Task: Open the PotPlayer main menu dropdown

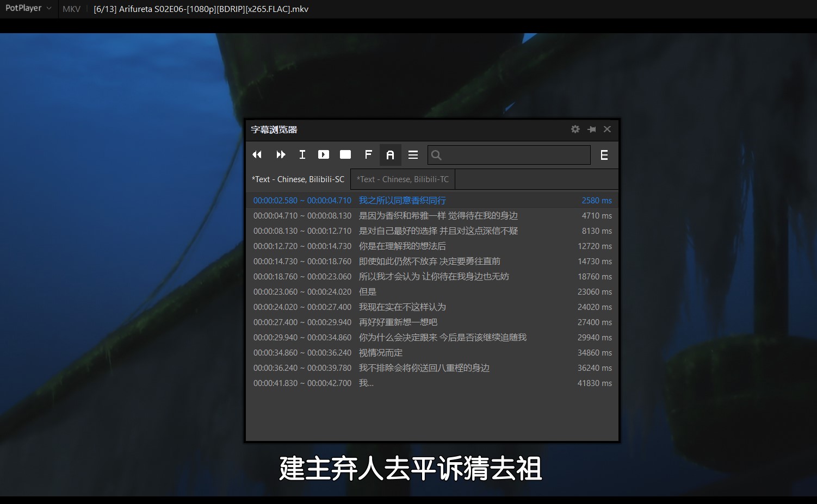Action: pyautogui.click(x=28, y=8)
